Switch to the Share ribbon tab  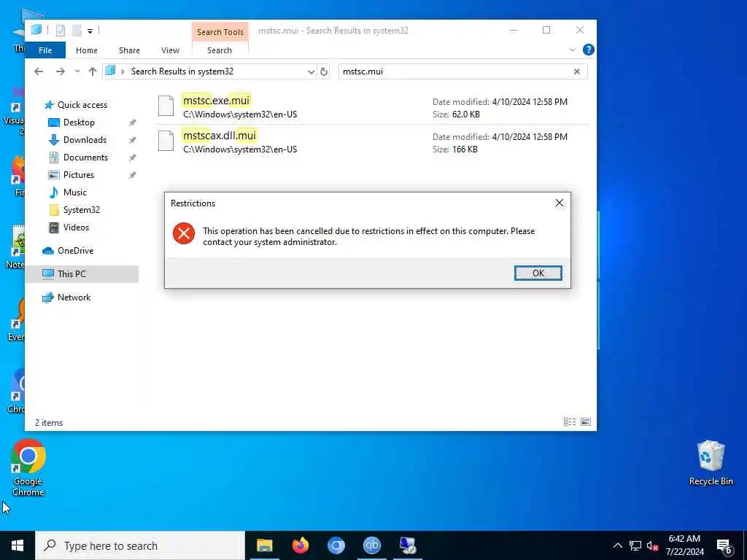coord(129,50)
